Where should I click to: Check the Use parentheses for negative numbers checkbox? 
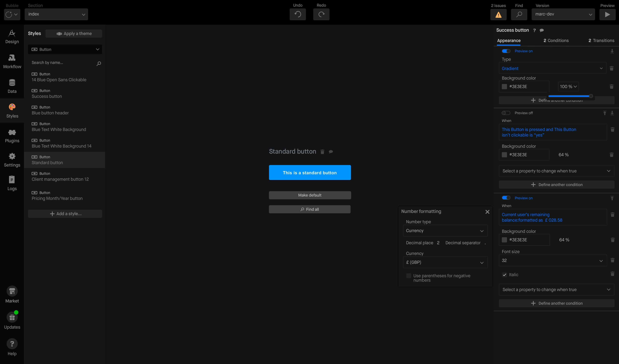click(408, 275)
